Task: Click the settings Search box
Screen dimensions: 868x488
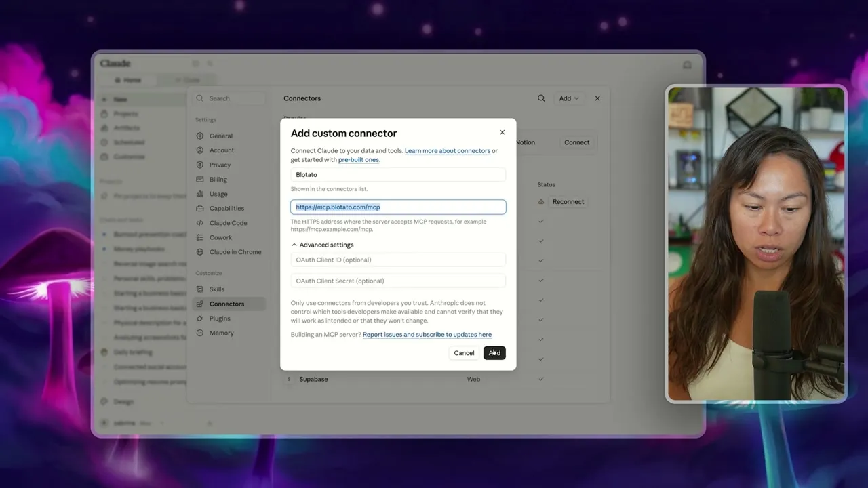Action: point(229,98)
